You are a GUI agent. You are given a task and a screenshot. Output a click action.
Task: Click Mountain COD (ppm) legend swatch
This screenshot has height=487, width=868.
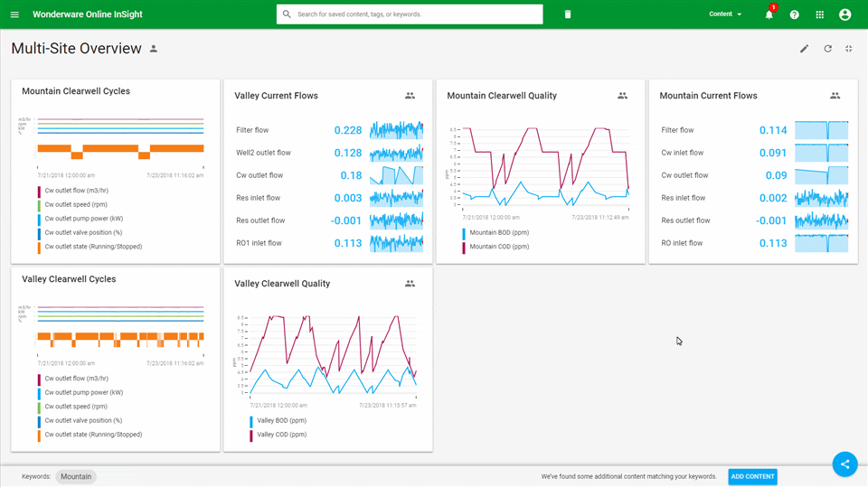click(x=464, y=248)
